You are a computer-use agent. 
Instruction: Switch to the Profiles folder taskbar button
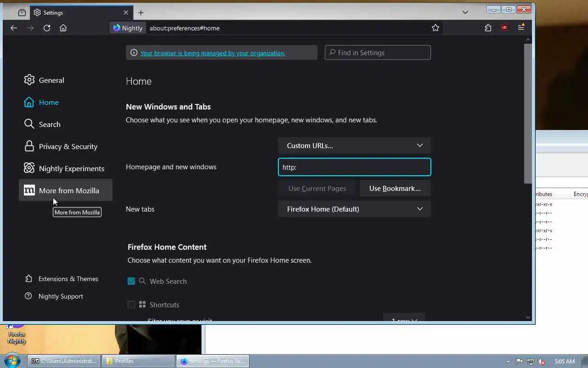138,361
